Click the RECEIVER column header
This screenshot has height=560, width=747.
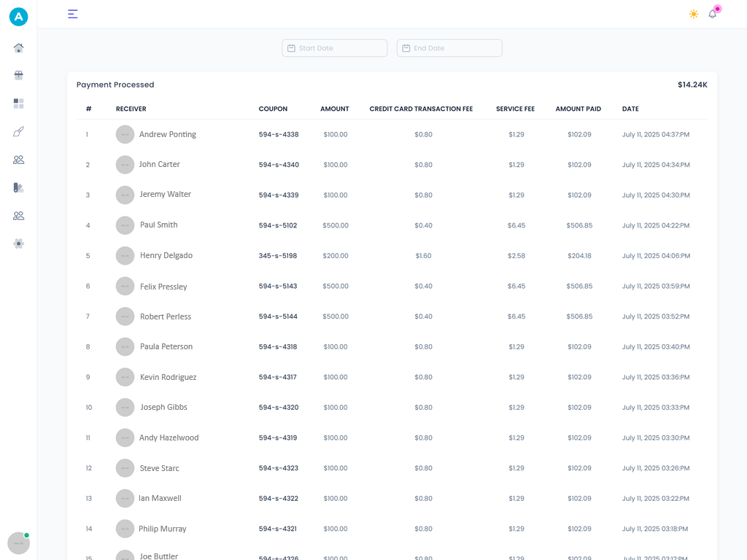(131, 109)
